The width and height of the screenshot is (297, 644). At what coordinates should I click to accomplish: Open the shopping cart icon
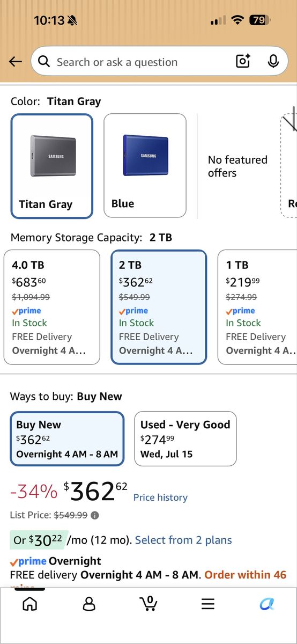pyautogui.click(x=148, y=603)
